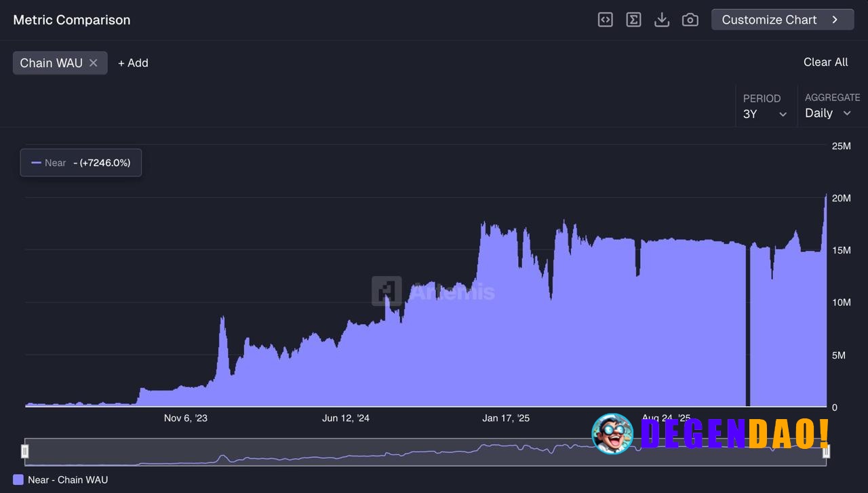This screenshot has width=868, height=493.
Task: Click the left handle of the range slider
Action: click(x=25, y=451)
